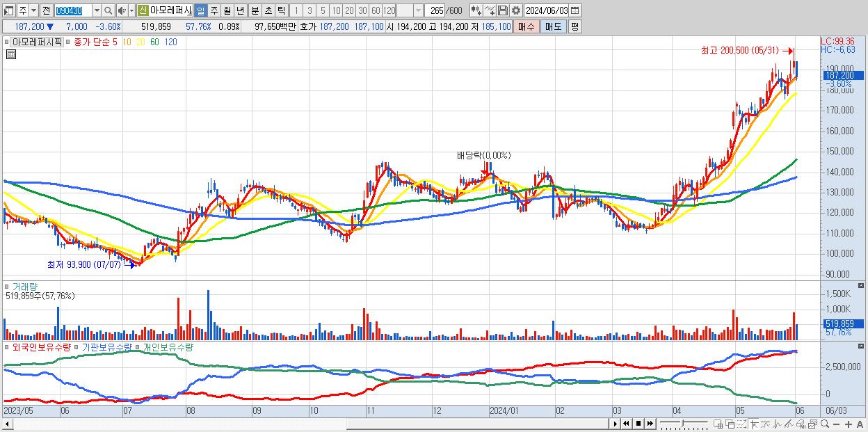Click the speaker sound icon
This screenshot has height=432, width=868.
122,10
